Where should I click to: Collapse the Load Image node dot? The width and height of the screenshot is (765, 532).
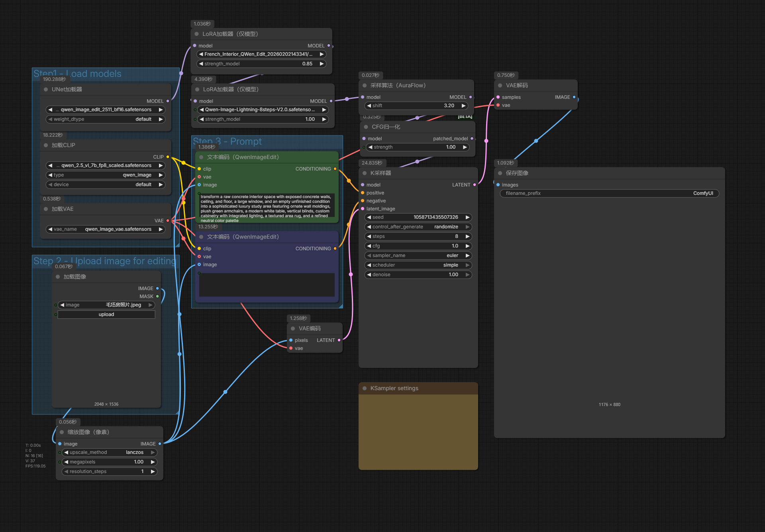point(58,277)
